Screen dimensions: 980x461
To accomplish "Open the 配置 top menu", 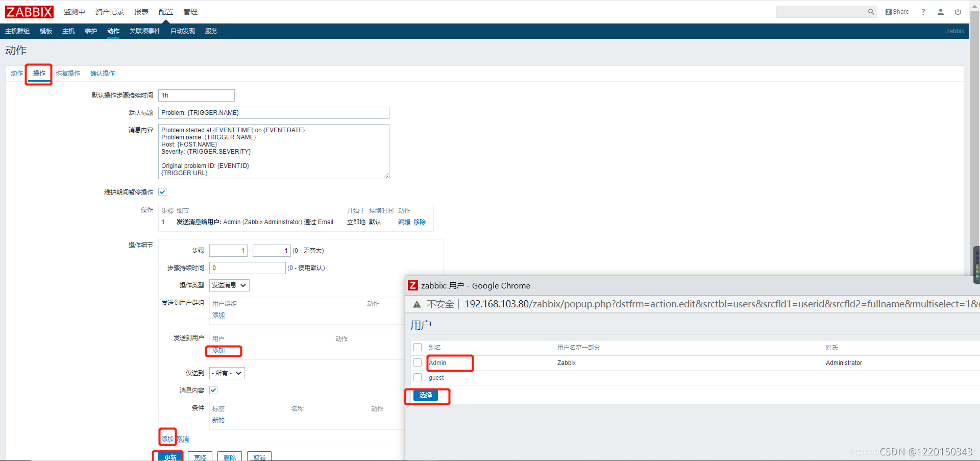I will [x=166, y=12].
